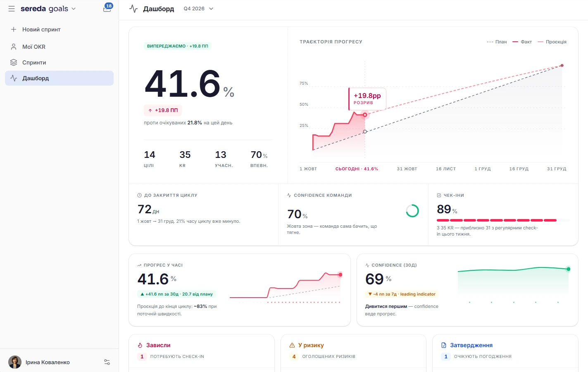Click Ірина Коваленко's avatar photo
Viewport: 588px width, 372px height.
point(15,362)
